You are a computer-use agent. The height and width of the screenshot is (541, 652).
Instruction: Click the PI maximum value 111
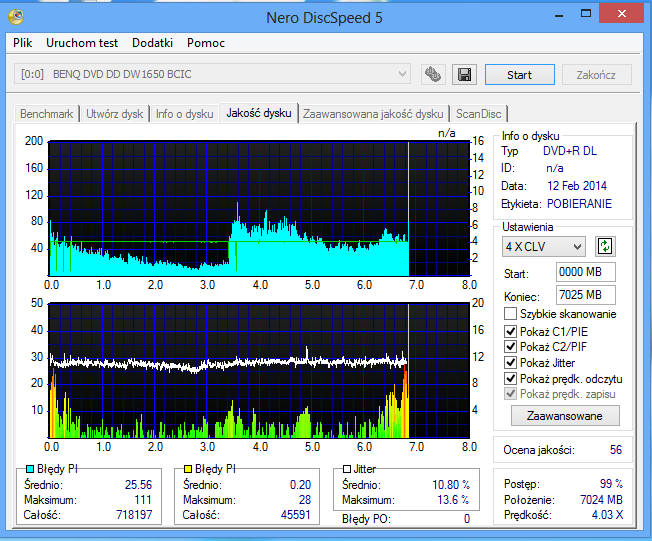point(143,500)
